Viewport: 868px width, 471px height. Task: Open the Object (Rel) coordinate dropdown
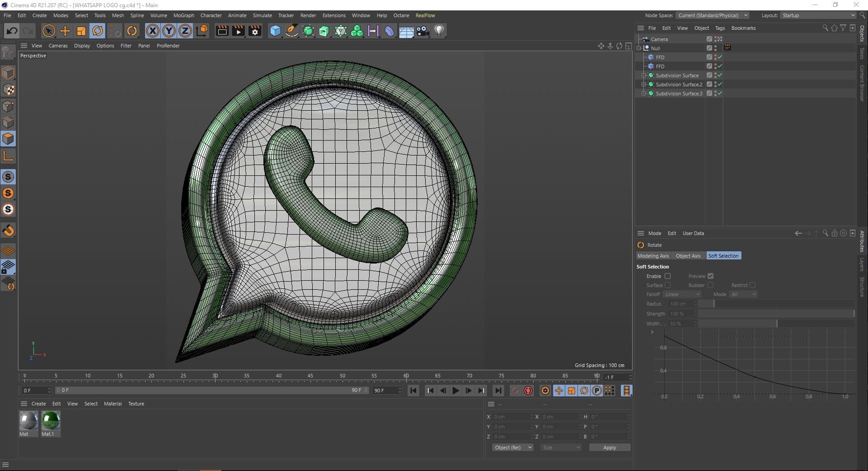512,447
